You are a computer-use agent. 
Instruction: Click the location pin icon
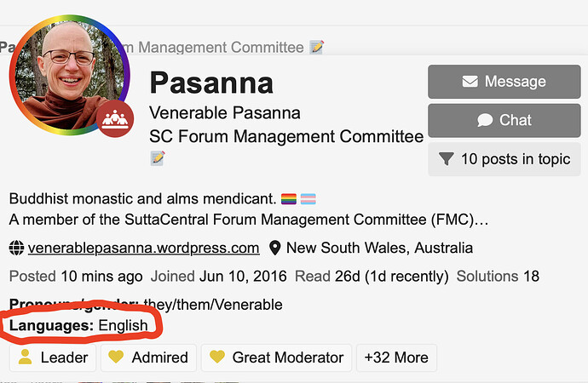(x=275, y=248)
